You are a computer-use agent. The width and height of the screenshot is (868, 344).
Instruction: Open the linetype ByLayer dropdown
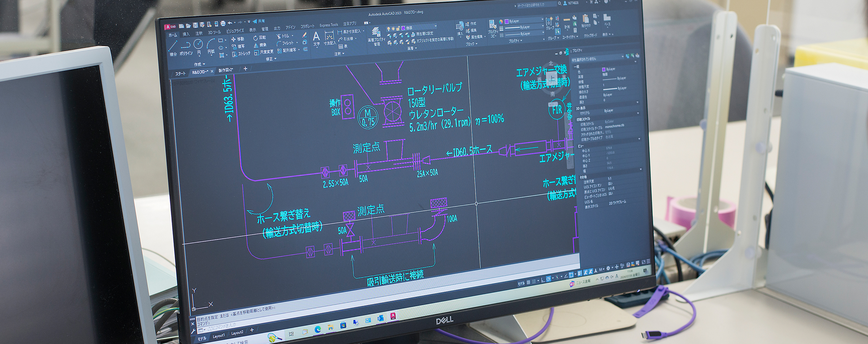coord(525,34)
